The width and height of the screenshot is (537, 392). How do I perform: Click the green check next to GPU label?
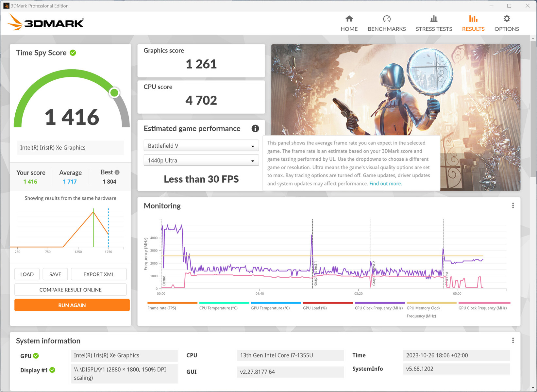36,356
